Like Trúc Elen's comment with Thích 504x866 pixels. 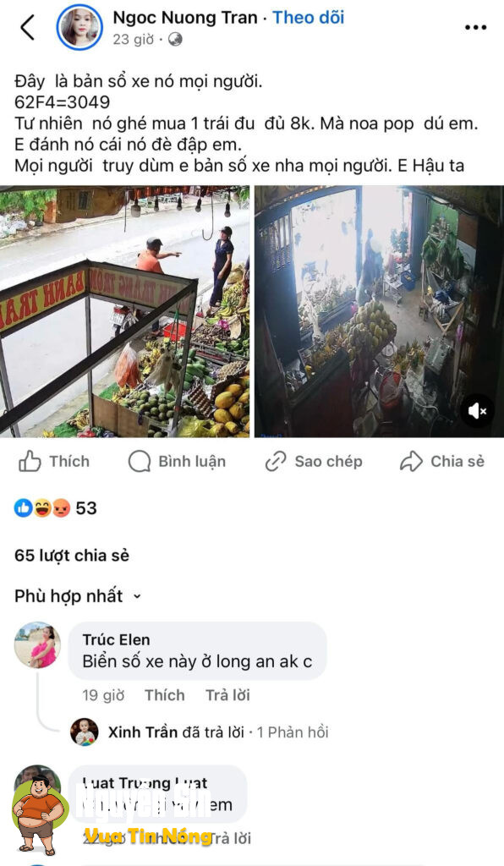click(165, 695)
